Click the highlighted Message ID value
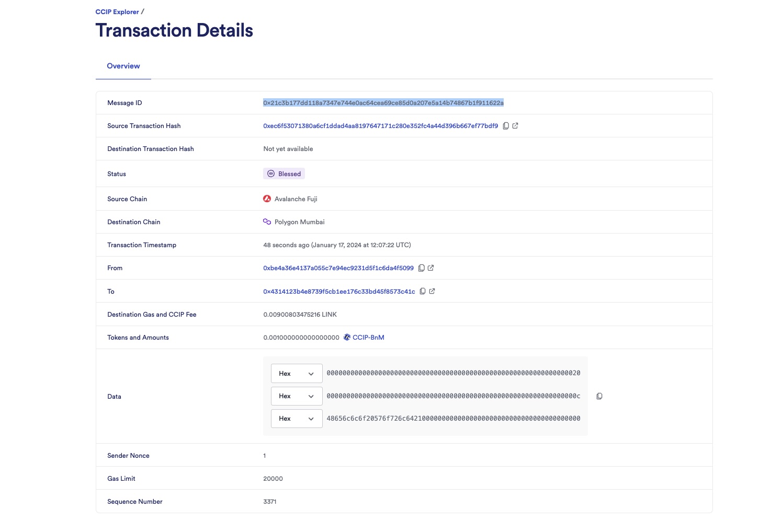Image resolution: width=771 pixels, height=532 pixels. click(x=383, y=103)
